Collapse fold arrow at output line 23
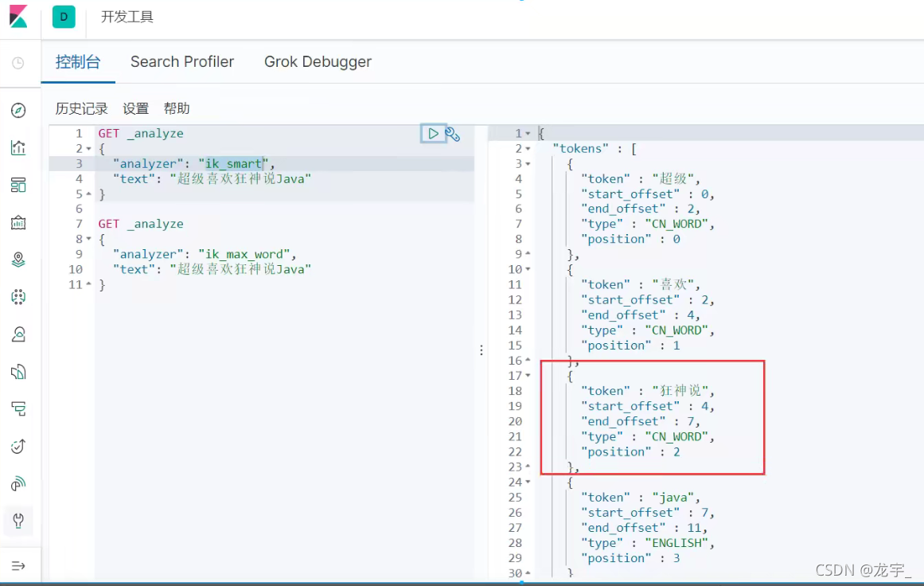The width and height of the screenshot is (924, 586). coord(528,467)
